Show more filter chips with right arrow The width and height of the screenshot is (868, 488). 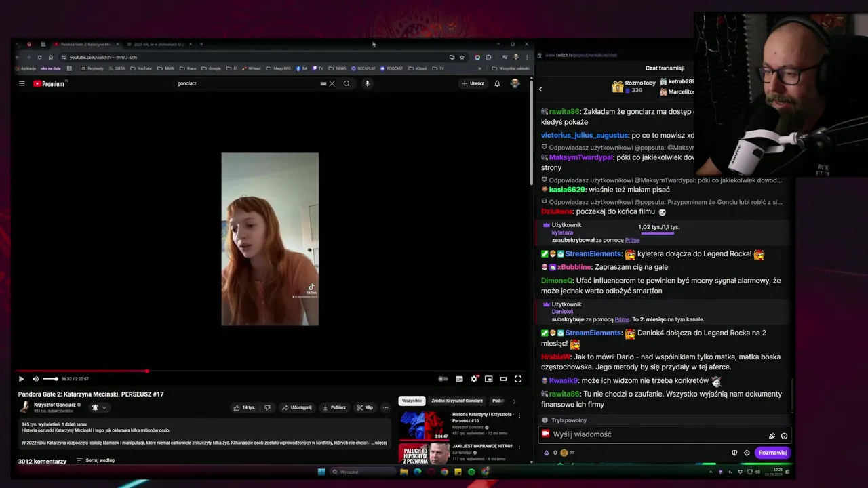514,401
